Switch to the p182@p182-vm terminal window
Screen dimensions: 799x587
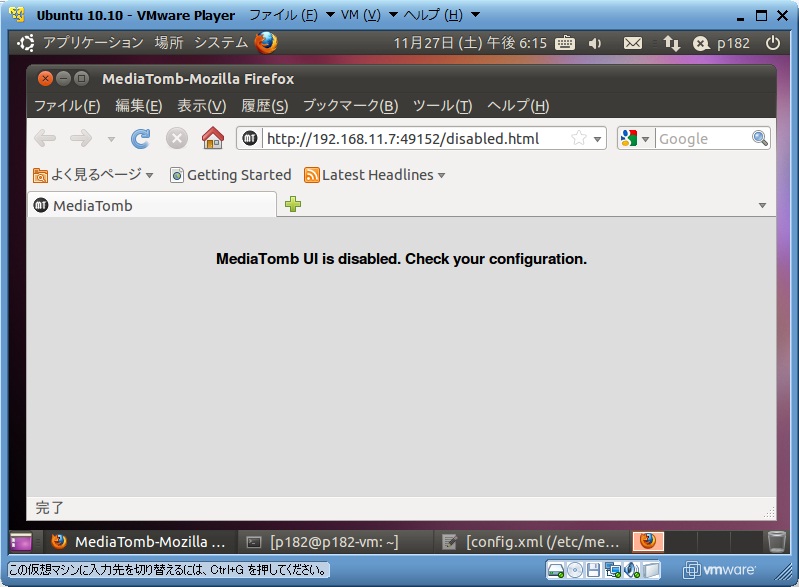pos(334,542)
